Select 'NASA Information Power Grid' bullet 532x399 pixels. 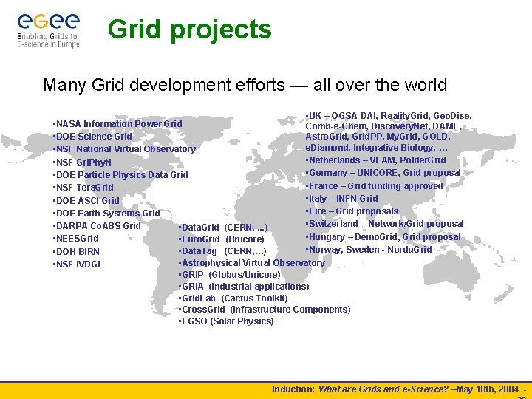[117, 124]
